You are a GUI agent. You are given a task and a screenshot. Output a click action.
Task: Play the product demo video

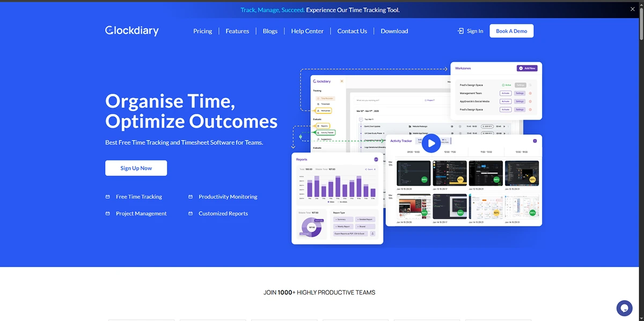point(430,143)
